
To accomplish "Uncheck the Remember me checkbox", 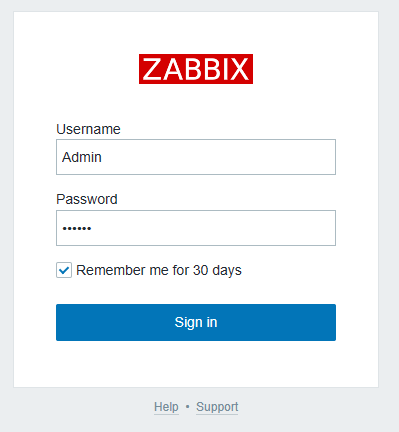I will (64, 270).
